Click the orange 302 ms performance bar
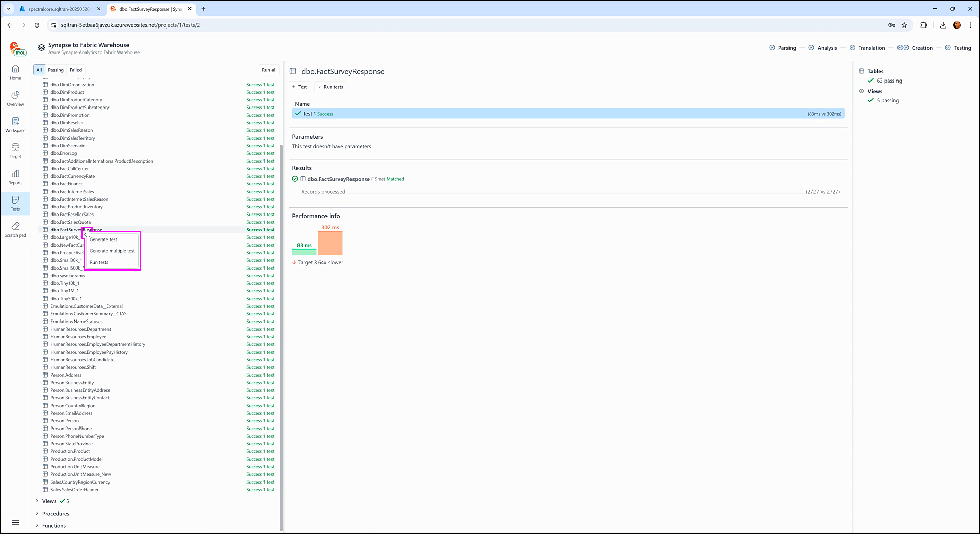The image size is (980, 534). pyautogui.click(x=330, y=243)
